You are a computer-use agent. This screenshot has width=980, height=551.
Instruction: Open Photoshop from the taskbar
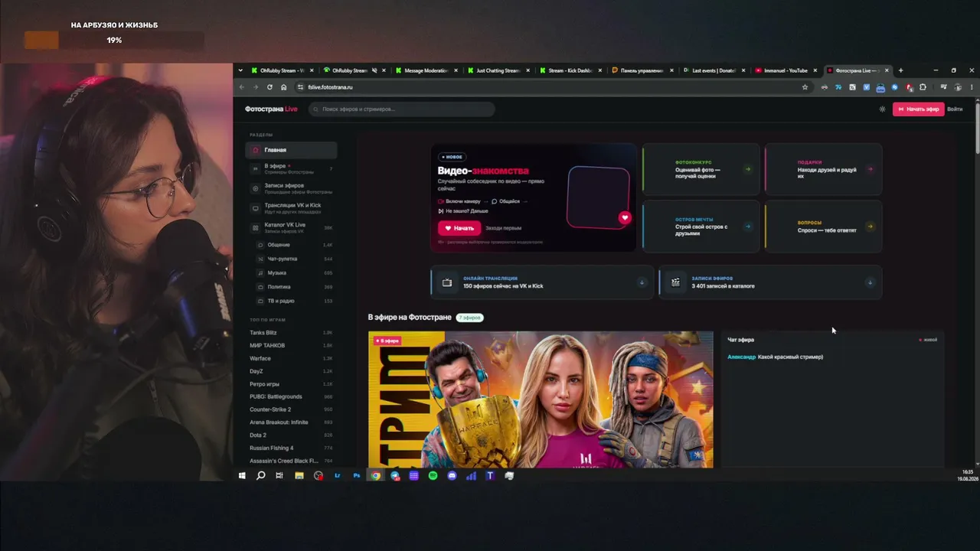(357, 476)
